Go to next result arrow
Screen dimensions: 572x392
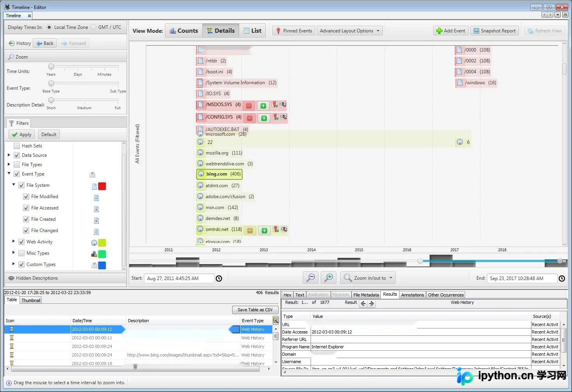click(371, 303)
